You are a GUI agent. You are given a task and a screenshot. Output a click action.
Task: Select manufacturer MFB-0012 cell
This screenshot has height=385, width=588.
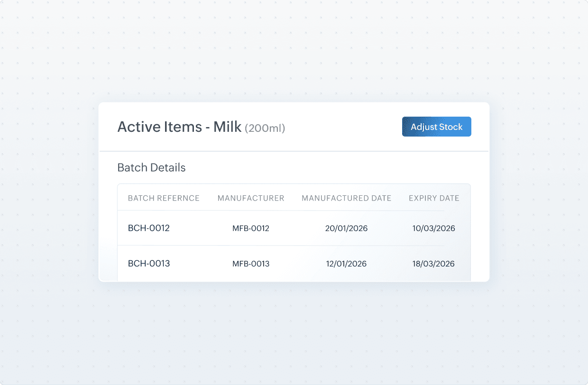pos(251,229)
